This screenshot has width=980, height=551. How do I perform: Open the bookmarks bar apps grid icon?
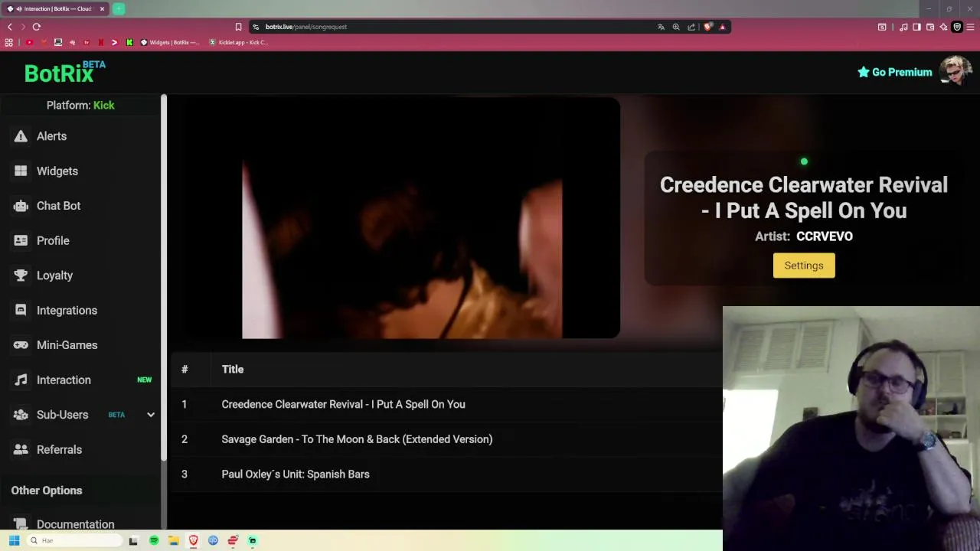[x=9, y=42]
